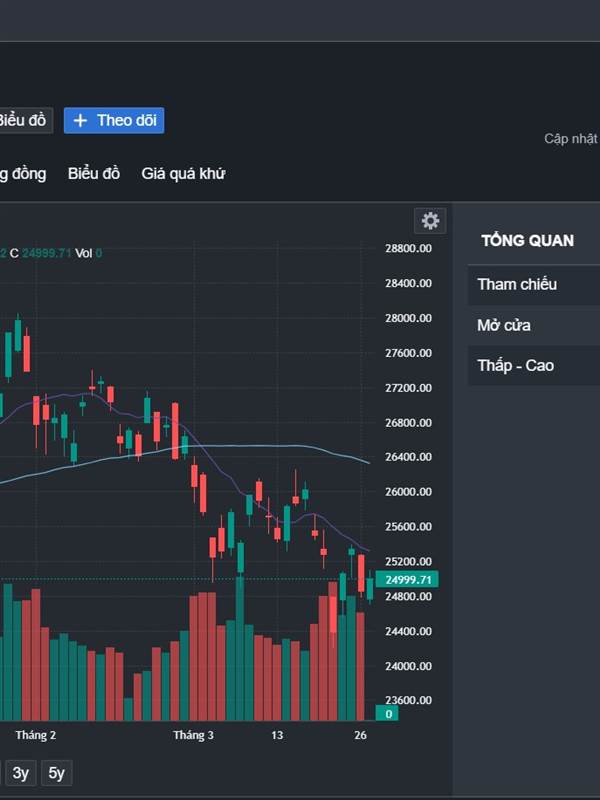
Task: Click the Vol indicator label in chart legend
Action: click(x=83, y=253)
